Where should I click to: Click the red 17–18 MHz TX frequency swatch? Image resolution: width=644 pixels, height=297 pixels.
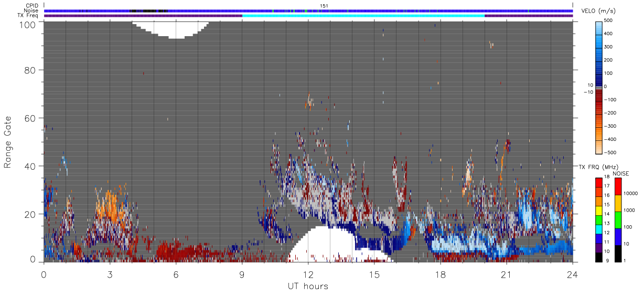(599, 183)
